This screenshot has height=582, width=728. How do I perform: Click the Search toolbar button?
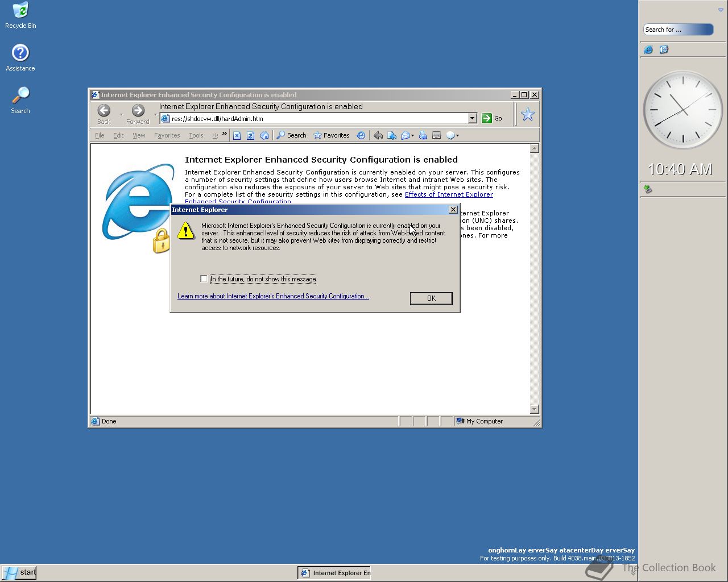point(291,135)
